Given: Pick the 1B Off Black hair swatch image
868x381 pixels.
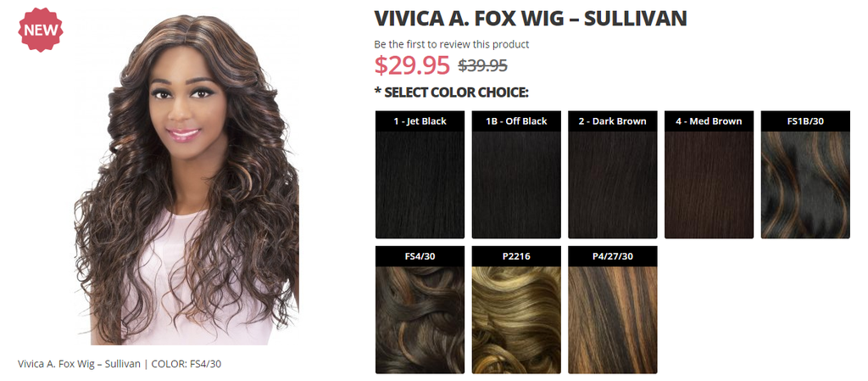Looking at the screenshot, I should click(516, 185).
